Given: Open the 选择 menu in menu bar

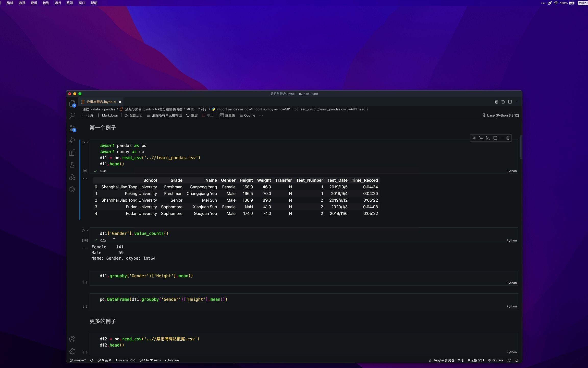Looking at the screenshot, I should tap(22, 3).
